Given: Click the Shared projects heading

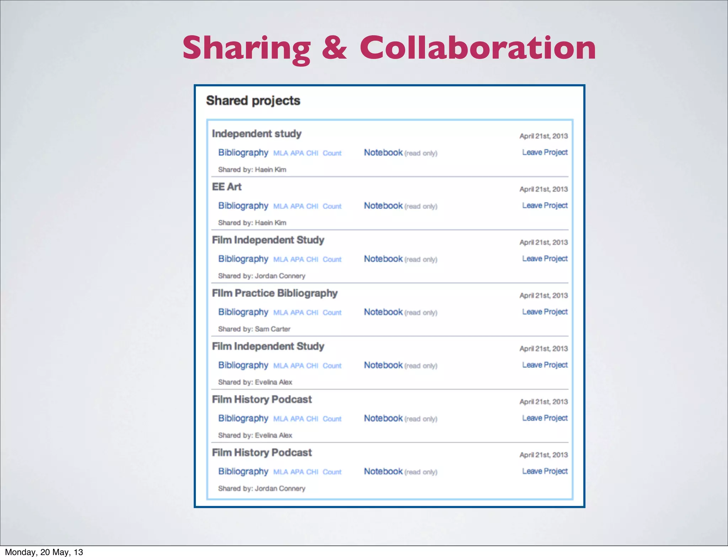Looking at the screenshot, I should click(x=253, y=101).
